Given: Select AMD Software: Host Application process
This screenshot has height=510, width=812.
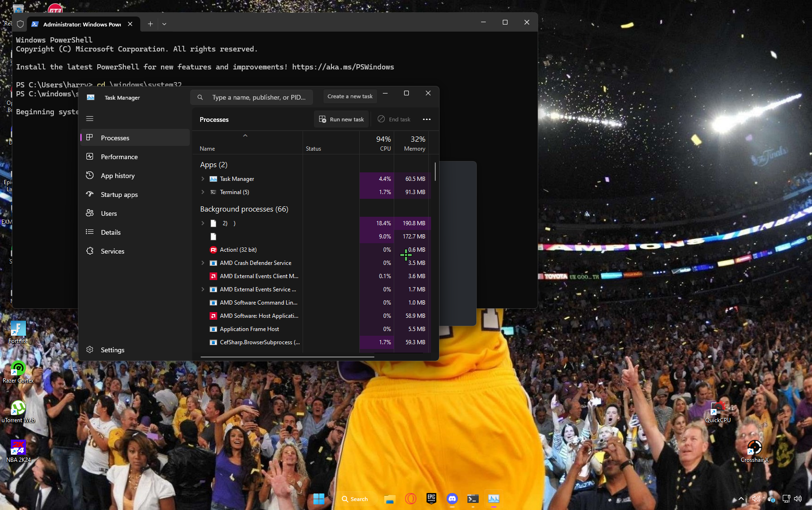Looking at the screenshot, I should click(x=311, y=316).
